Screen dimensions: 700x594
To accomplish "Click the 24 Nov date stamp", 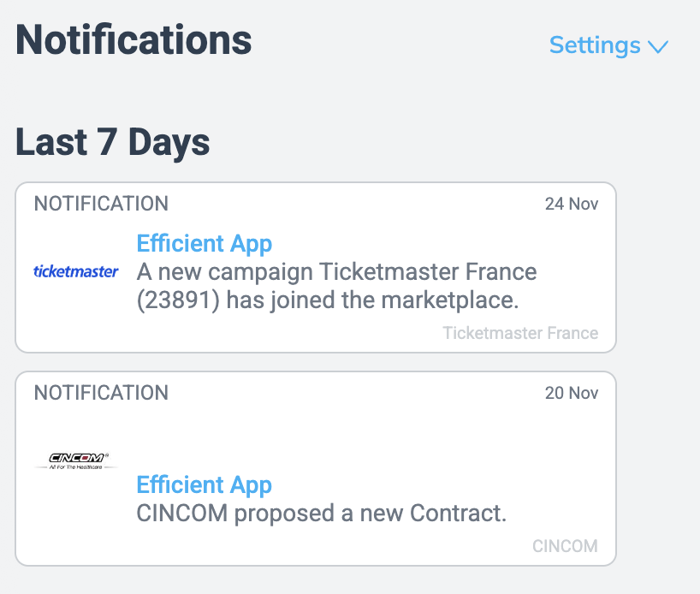I will coord(572,204).
